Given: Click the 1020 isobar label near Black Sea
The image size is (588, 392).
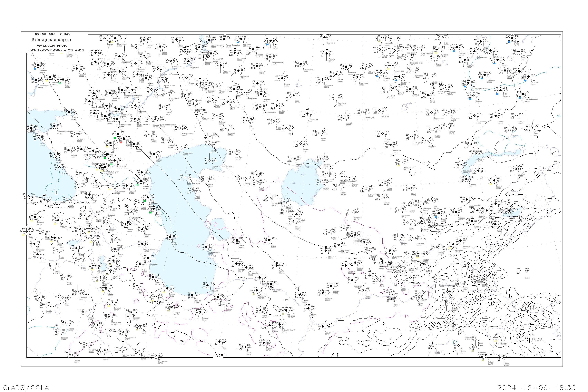Looking at the screenshot, I should [56, 203].
